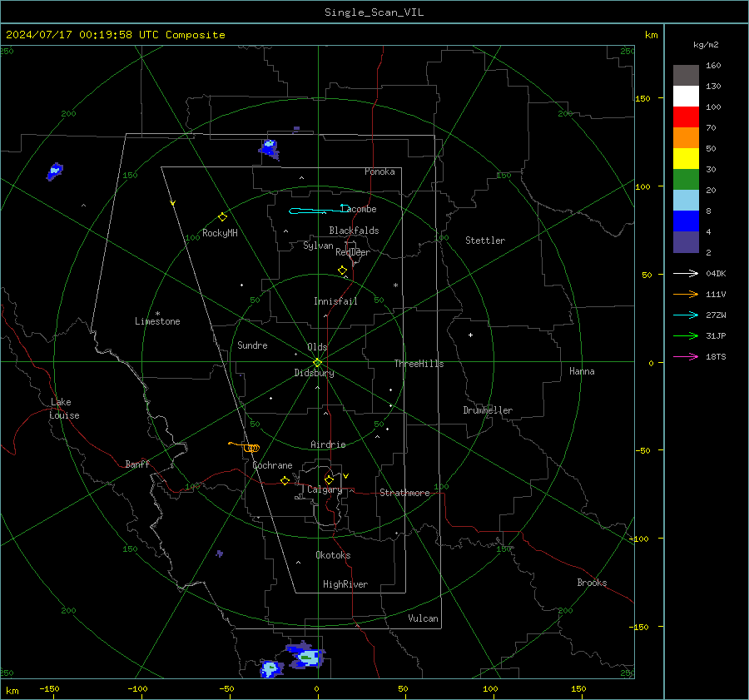Viewport: 749px width, 700px height.
Task: Click the Lake Louise label
Action: tap(64, 409)
